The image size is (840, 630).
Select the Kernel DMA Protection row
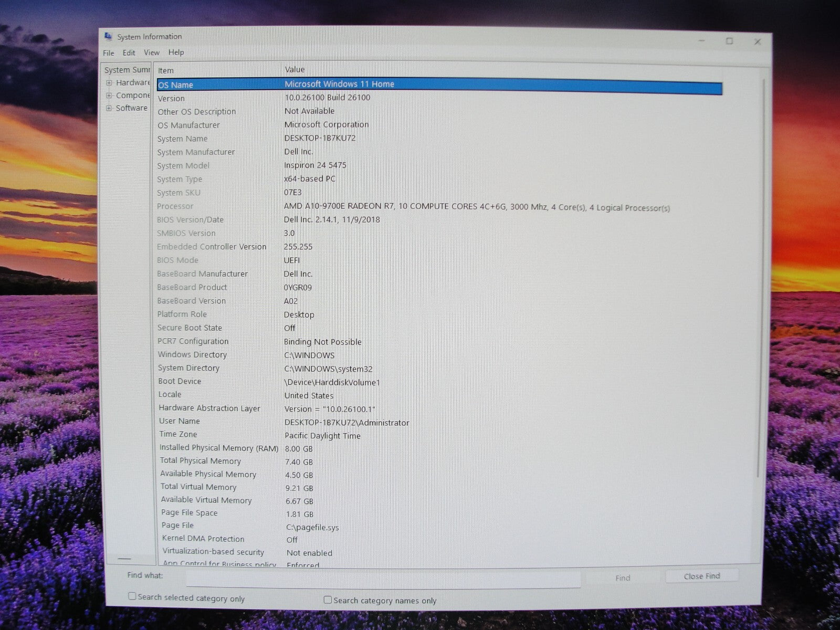tap(439, 539)
